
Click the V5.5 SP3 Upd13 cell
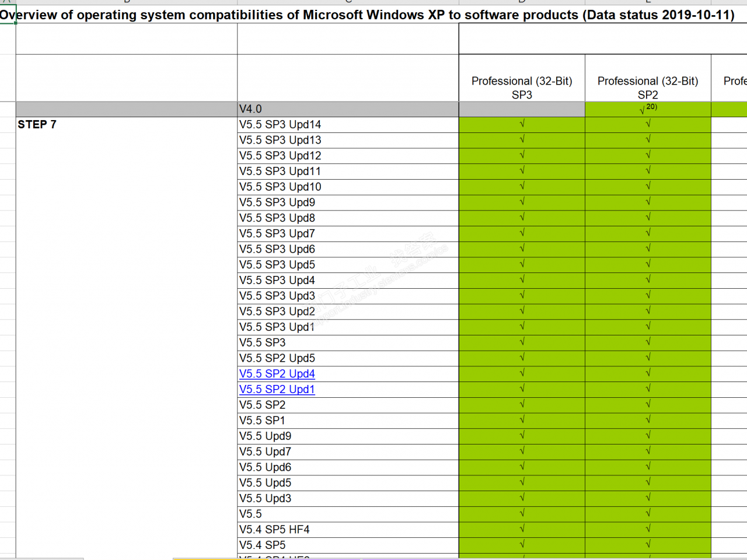[348, 141]
